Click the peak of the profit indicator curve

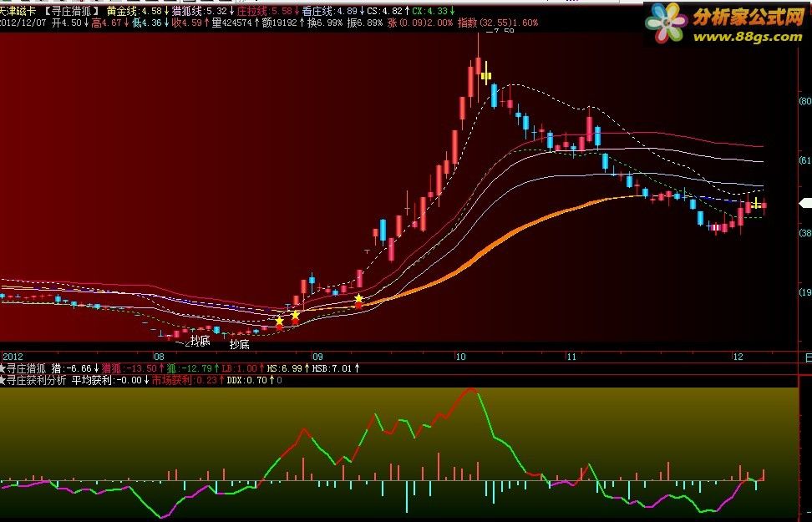(470, 389)
